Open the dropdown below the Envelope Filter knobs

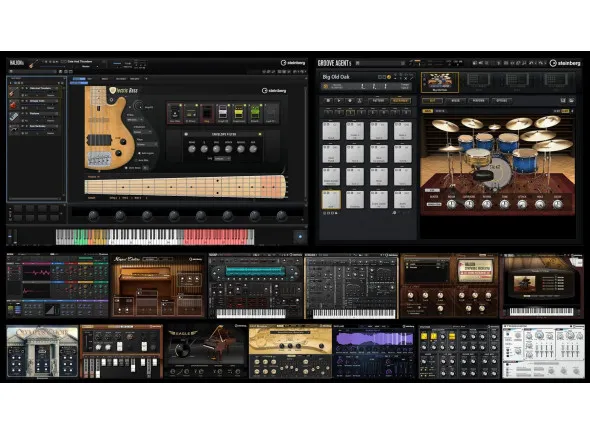[x=222, y=159]
